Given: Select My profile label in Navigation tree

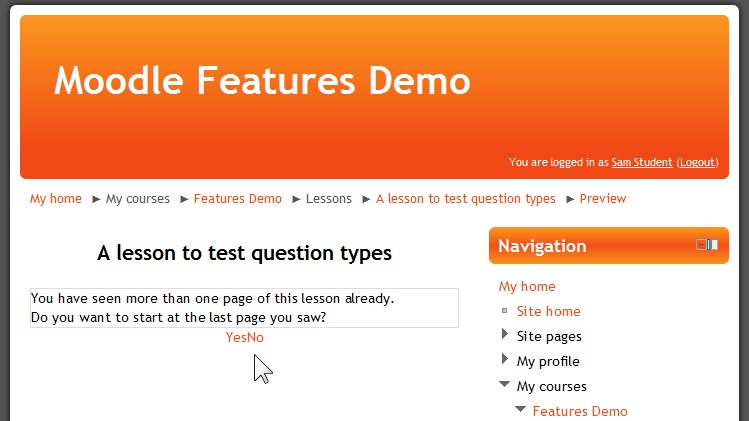Looking at the screenshot, I should point(548,361).
